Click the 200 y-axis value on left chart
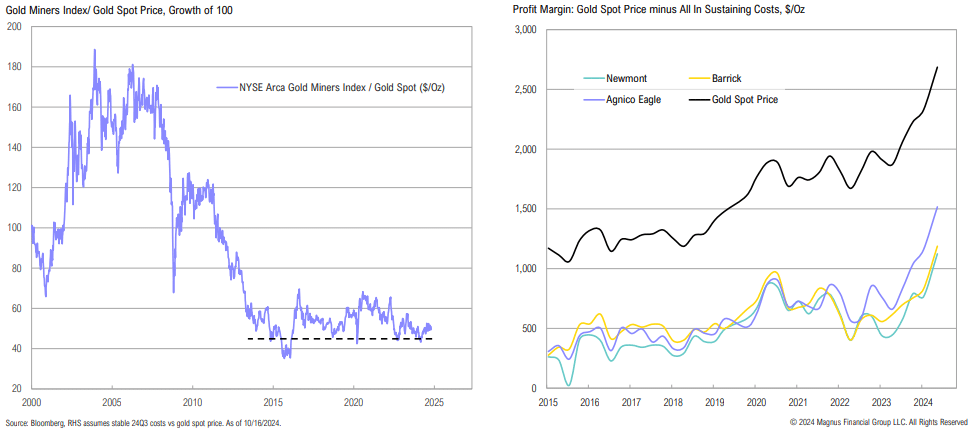Image resolution: width=976 pixels, height=430 pixels. (x=15, y=27)
